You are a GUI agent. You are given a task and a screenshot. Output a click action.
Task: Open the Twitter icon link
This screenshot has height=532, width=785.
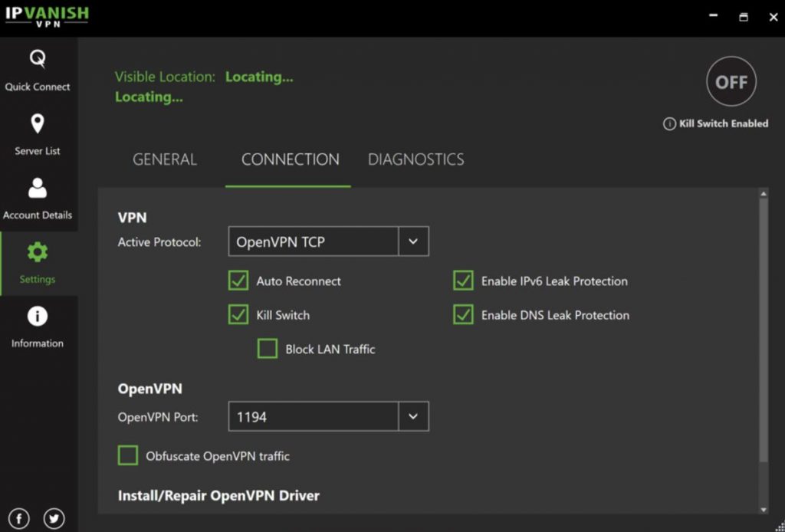pyautogui.click(x=54, y=518)
